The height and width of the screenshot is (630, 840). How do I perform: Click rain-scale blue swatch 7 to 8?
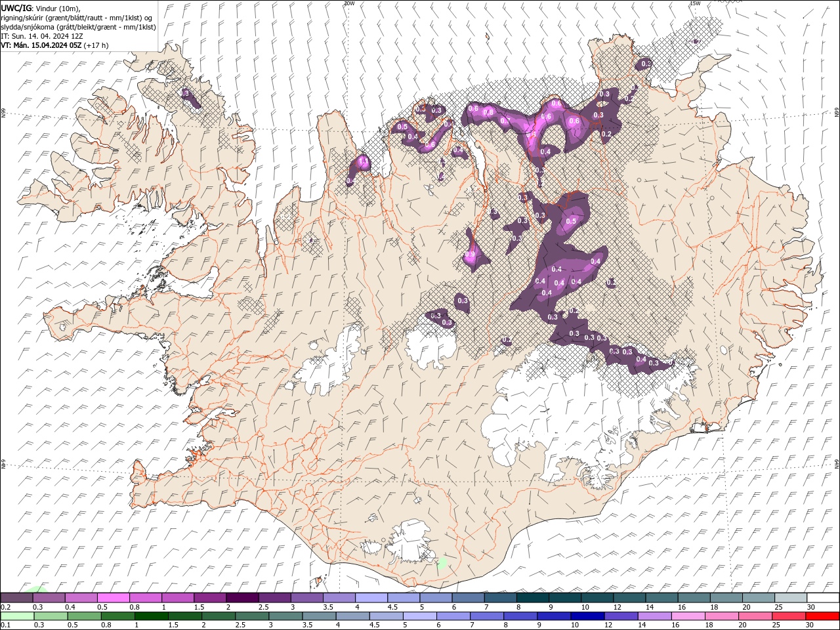click(x=486, y=616)
